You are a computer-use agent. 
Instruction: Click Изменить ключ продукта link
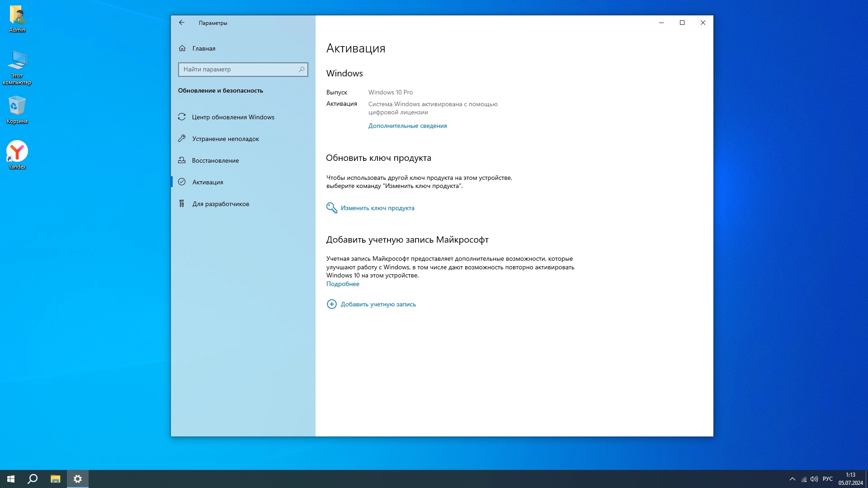(377, 208)
